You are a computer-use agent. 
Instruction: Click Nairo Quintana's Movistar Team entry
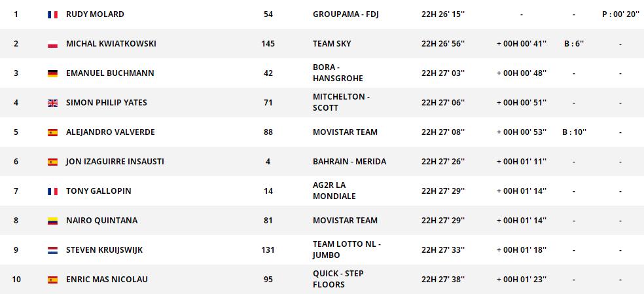pos(345,221)
